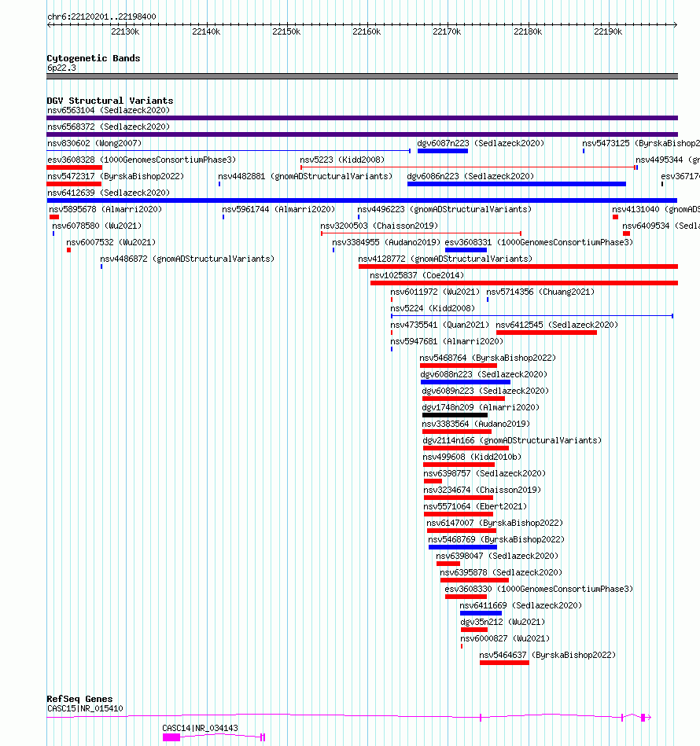Select nsv3200503 (Chaisson2019) label
This screenshot has width=700, height=746.
point(379,226)
